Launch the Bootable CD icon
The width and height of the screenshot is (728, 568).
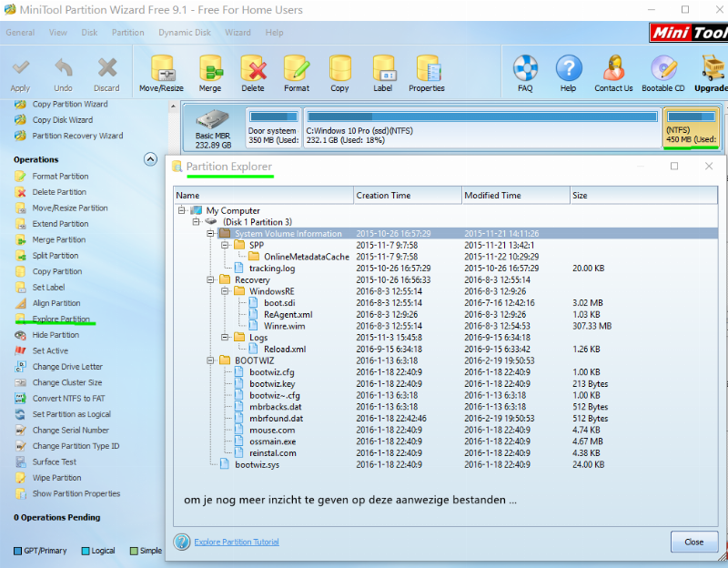click(663, 67)
